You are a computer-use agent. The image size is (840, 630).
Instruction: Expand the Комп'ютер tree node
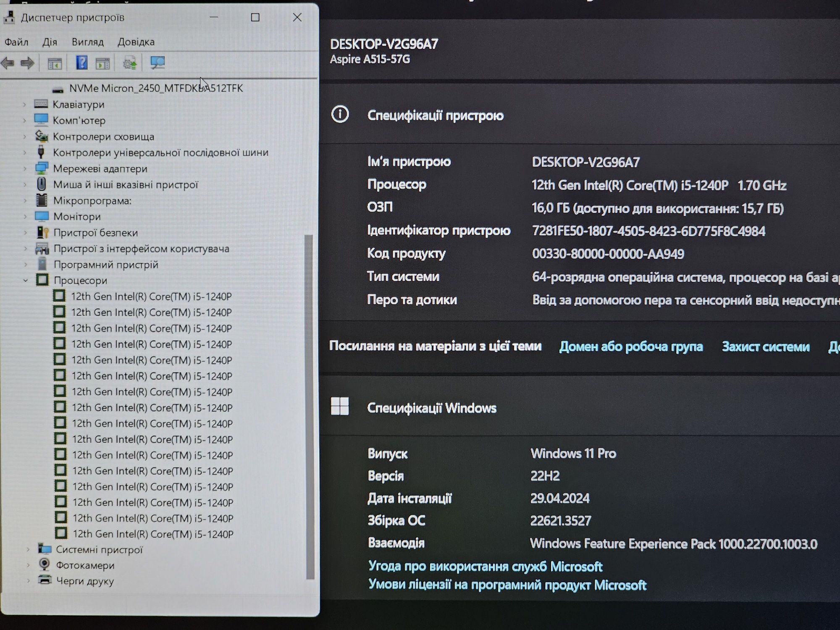24,120
